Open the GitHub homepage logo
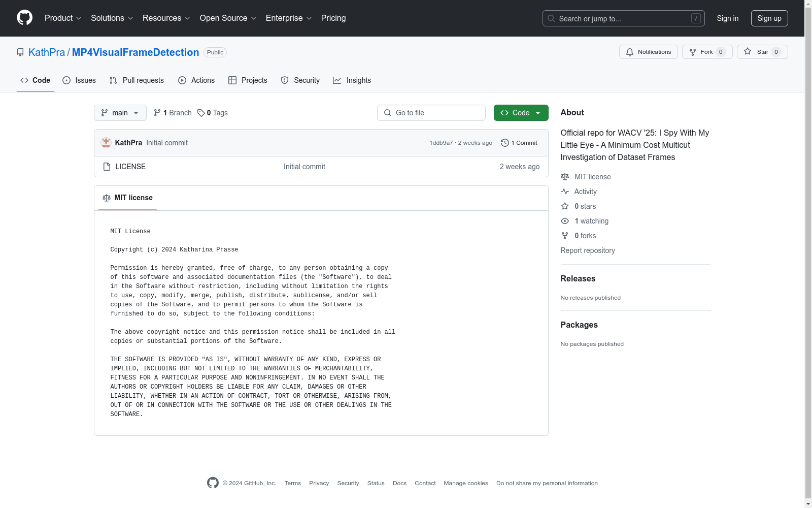The width and height of the screenshot is (812, 508). pyautogui.click(x=24, y=18)
